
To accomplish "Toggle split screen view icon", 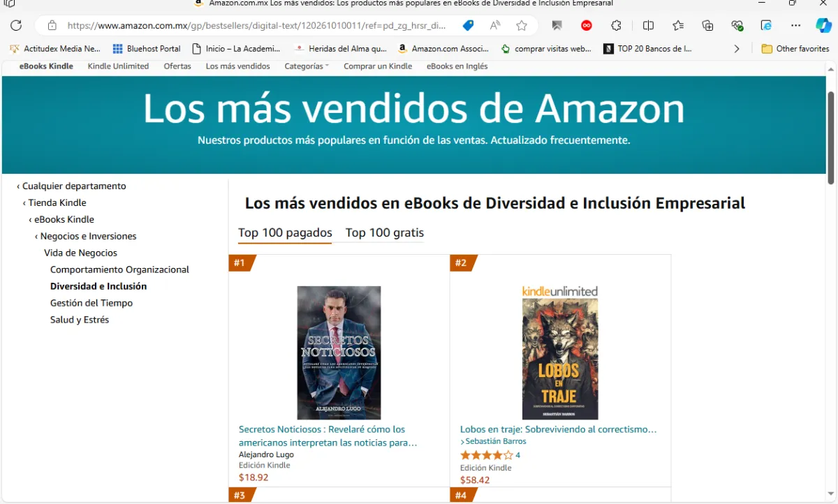I will [648, 25].
